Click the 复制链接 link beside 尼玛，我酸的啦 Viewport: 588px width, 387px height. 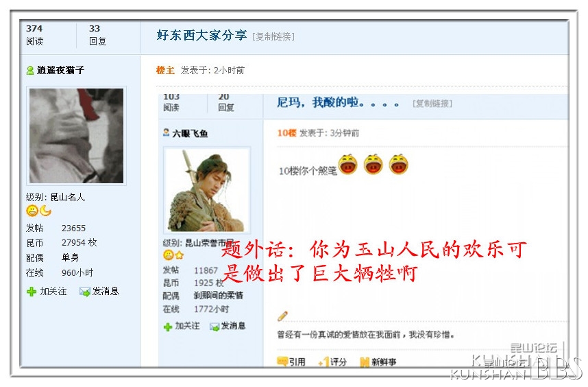432,103
